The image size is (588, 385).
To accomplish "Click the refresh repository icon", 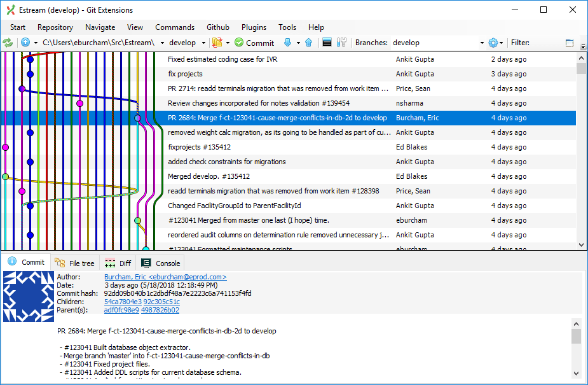I will pyautogui.click(x=8, y=43).
